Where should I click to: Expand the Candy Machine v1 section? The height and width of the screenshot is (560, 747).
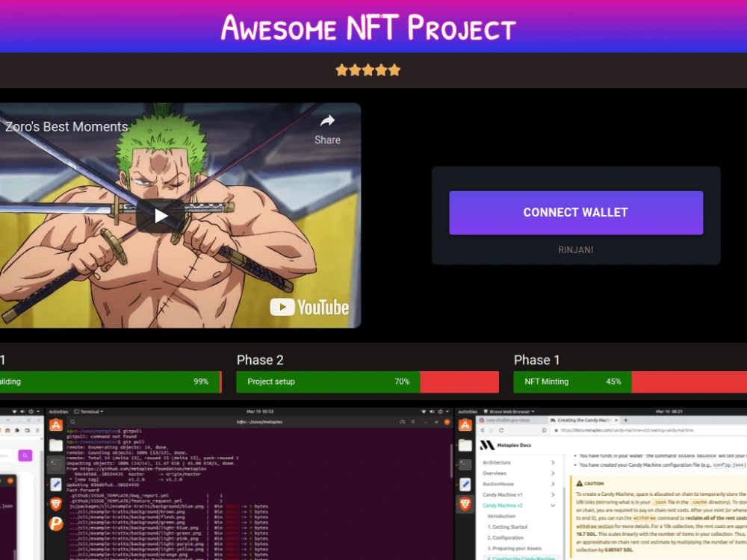(x=518, y=495)
